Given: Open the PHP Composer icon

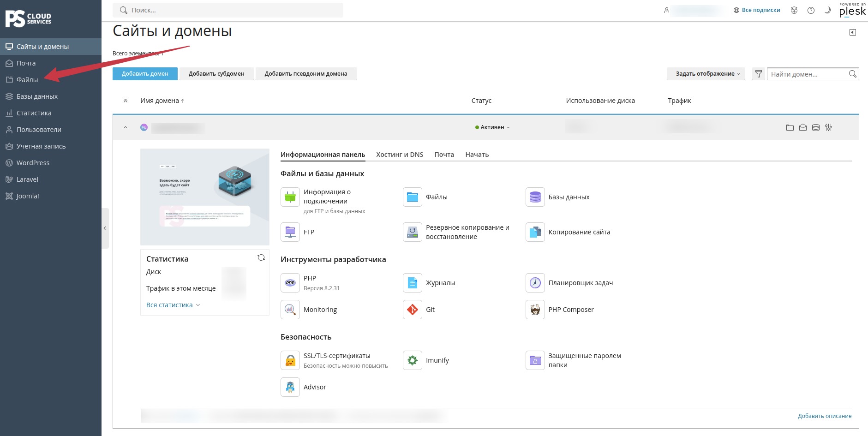Looking at the screenshot, I should (535, 310).
